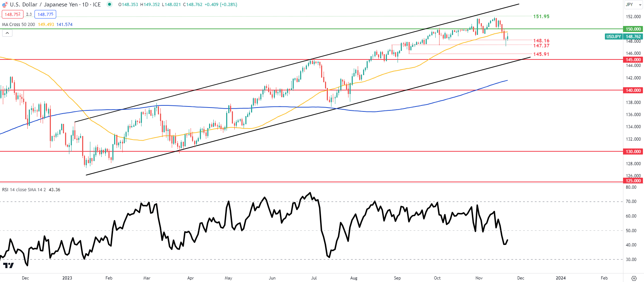The height and width of the screenshot is (282, 644).
Task: Click the RSI 30.00 scale label
Action: click(x=631, y=260)
